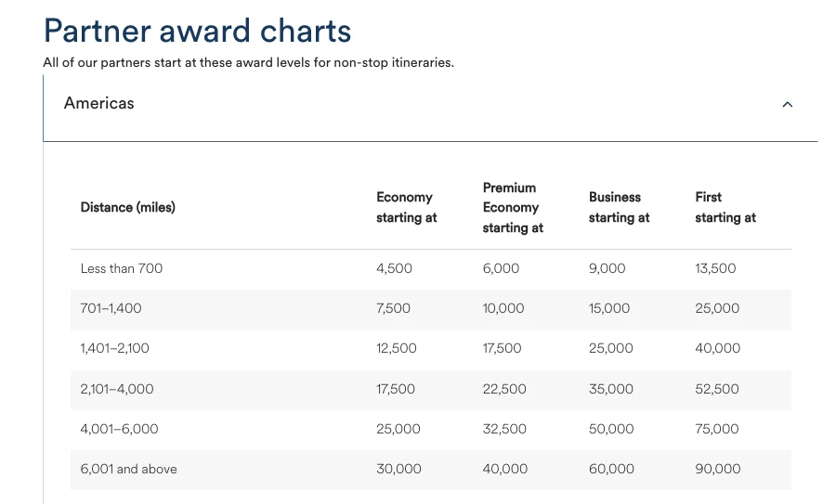Click the First starting at header
836x504 pixels.
pyautogui.click(x=725, y=207)
